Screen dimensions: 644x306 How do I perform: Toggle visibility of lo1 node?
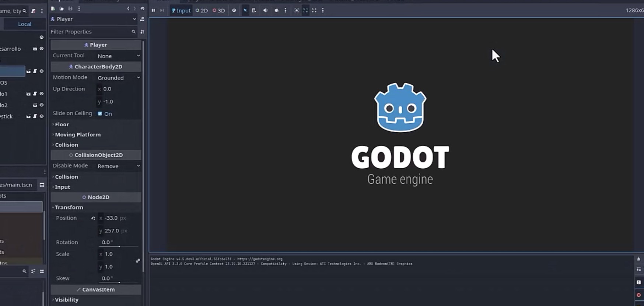click(42, 94)
